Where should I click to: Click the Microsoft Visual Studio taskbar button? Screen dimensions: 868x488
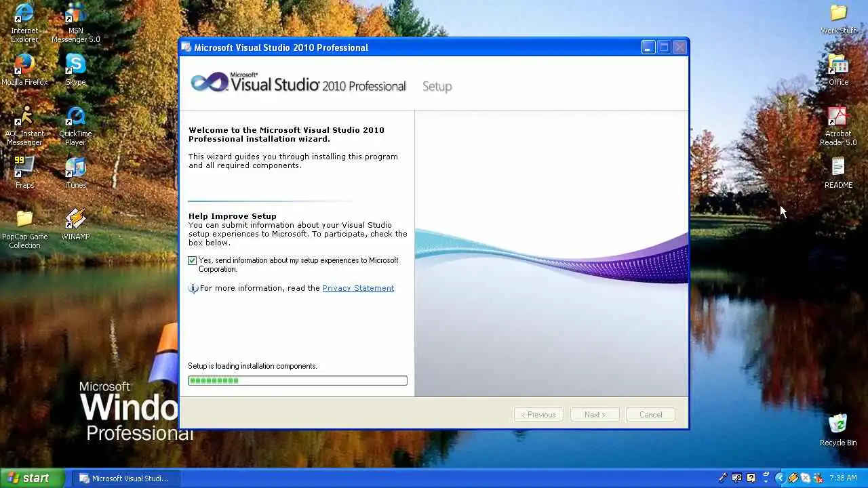pyautogui.click(x=126, y=479)
